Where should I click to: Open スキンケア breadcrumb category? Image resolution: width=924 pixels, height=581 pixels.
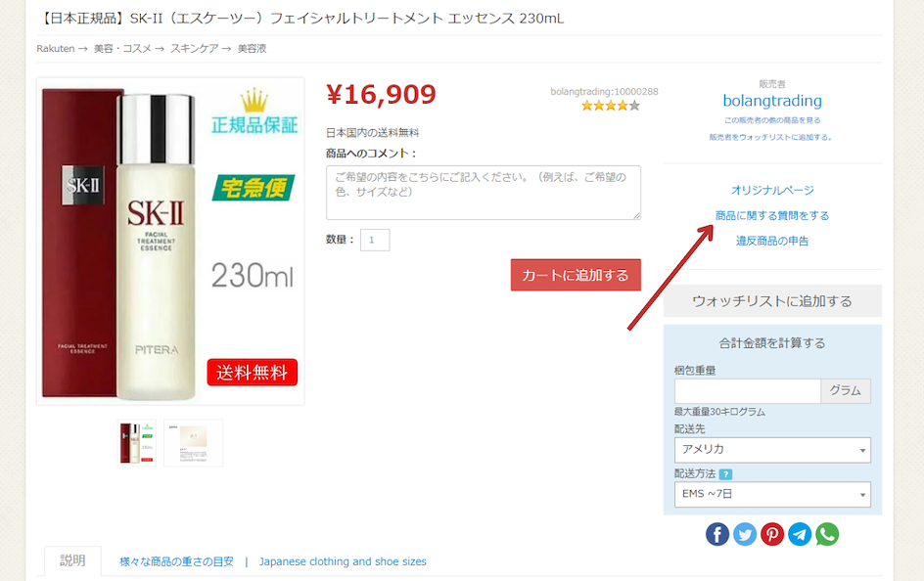[x=195, y=49]
